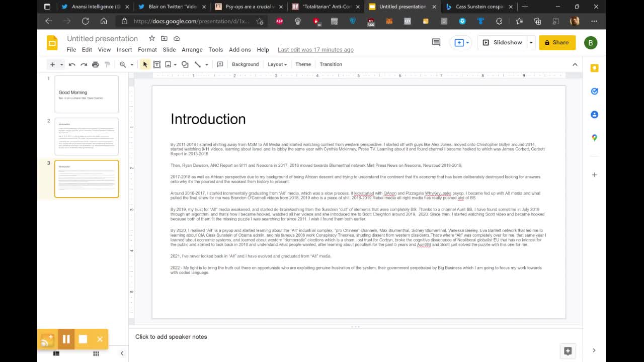Pause the screen recording
The width and height of the screenshot is (644, 362).
pyautogui.click(x=66, y=339)
